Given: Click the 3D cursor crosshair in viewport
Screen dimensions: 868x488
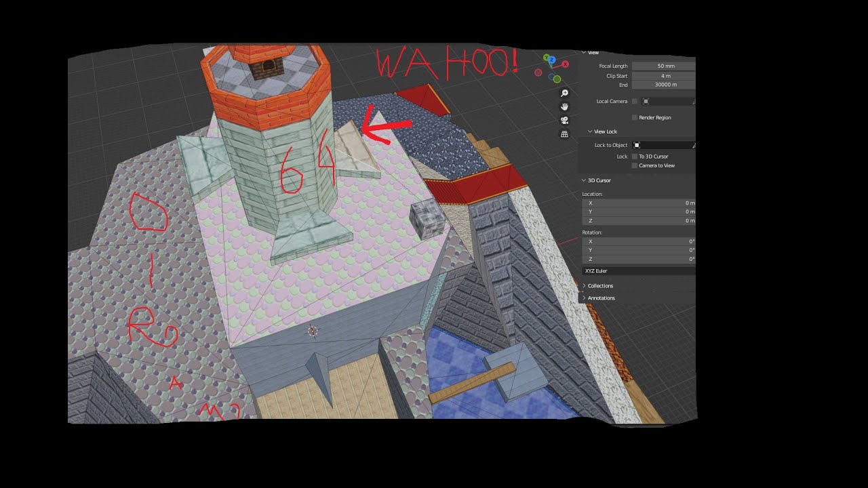Looking at the screenshot, I should [x=313, y=331].
